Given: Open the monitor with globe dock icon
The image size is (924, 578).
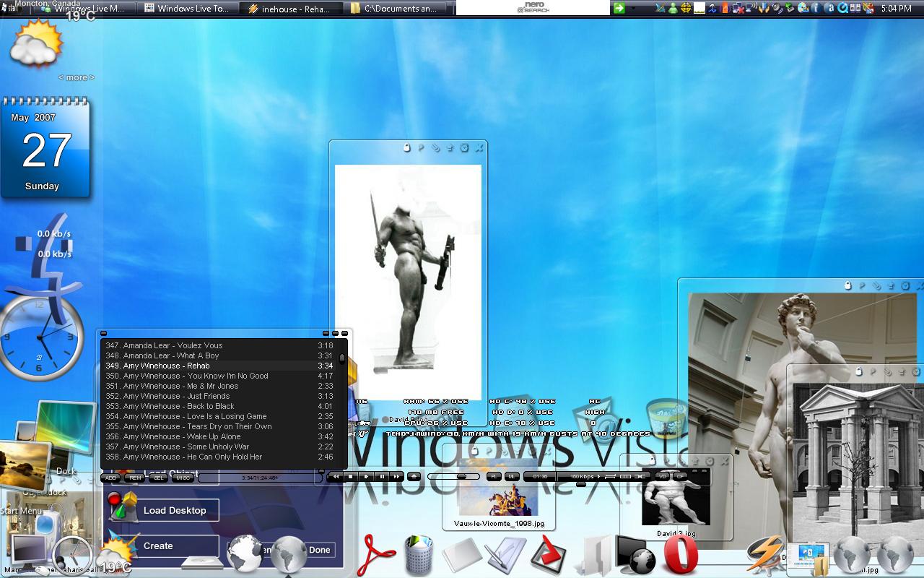Looking at the screenshot, I should click(x=635, y=555).
